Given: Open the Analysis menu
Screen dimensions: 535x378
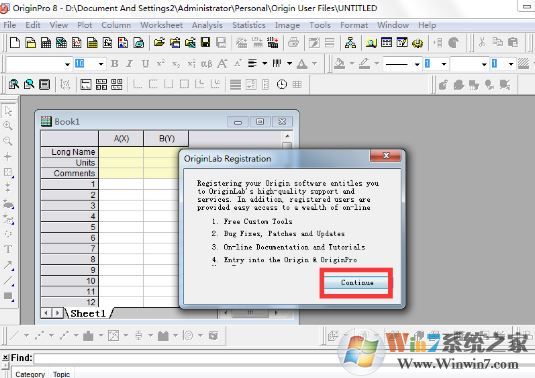Looking at the screenshot, I should [x=207, y=25].
